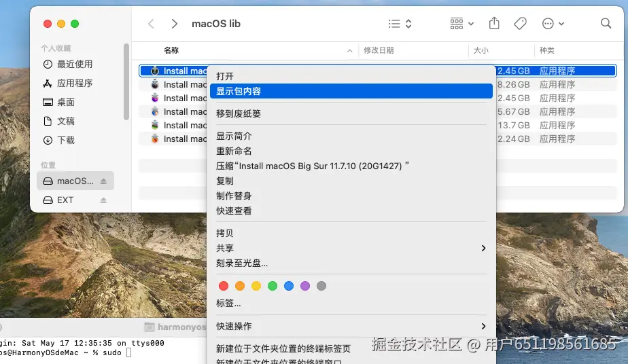
Task: Choose 刻录至光盘… from context menu
Action: [x=351, y=263]
